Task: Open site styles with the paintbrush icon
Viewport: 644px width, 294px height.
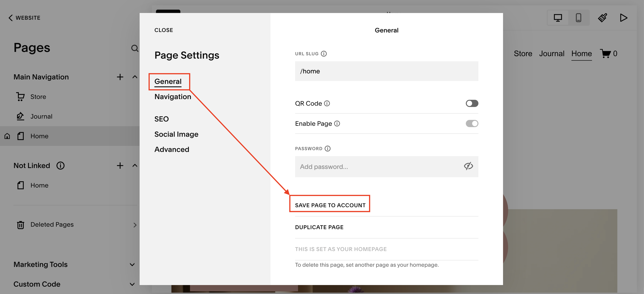Action: (x=603, y=17)
